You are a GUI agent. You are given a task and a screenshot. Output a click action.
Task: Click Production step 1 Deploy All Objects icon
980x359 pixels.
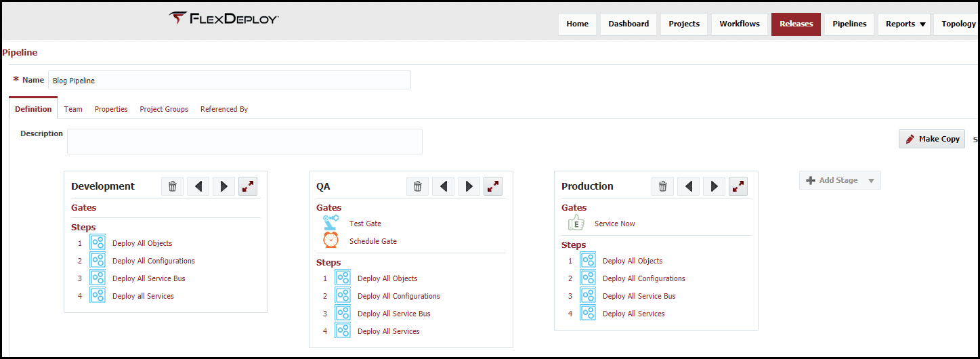point(588,261)
